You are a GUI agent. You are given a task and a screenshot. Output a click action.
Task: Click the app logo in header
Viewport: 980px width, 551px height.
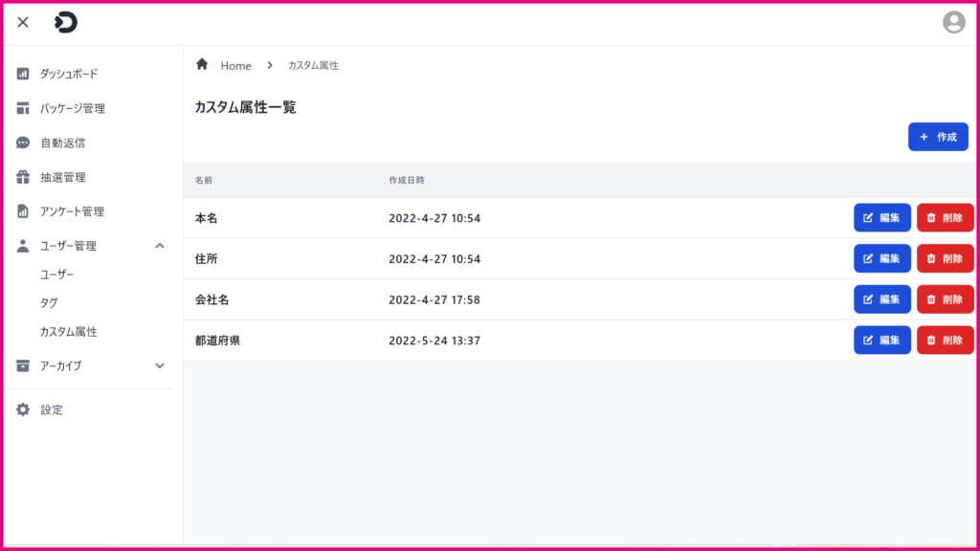tap(66, 23)
